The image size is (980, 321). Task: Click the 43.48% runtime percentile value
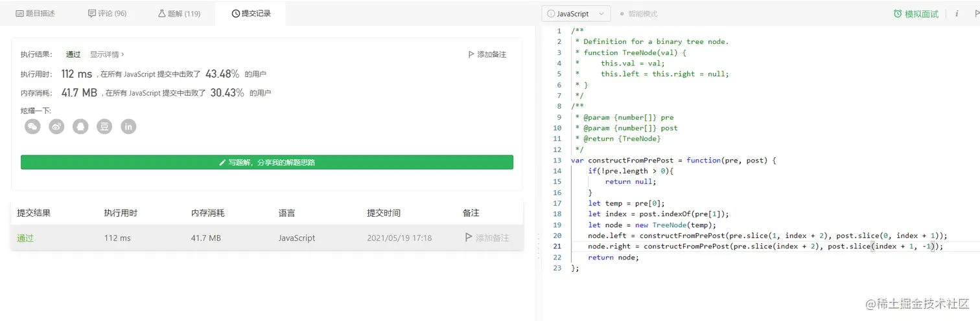(222, 74)
